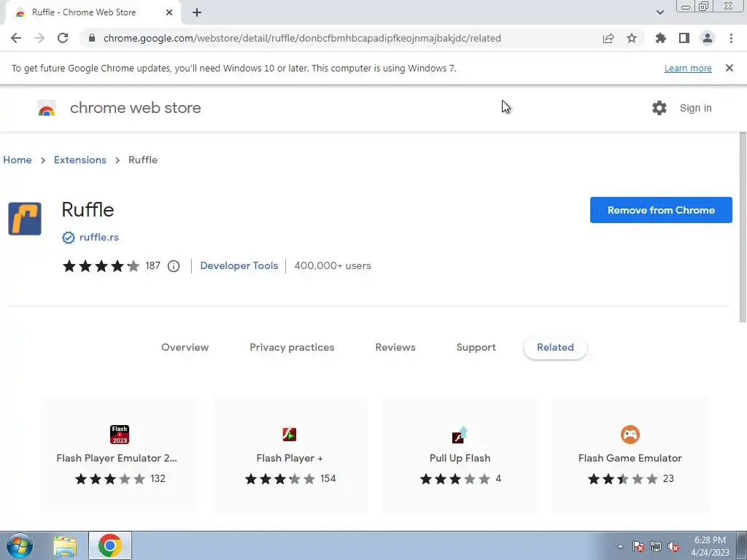Open the Flash Game Emulator title
Viewport: 747px width, 560px height.
click(630, 458)
